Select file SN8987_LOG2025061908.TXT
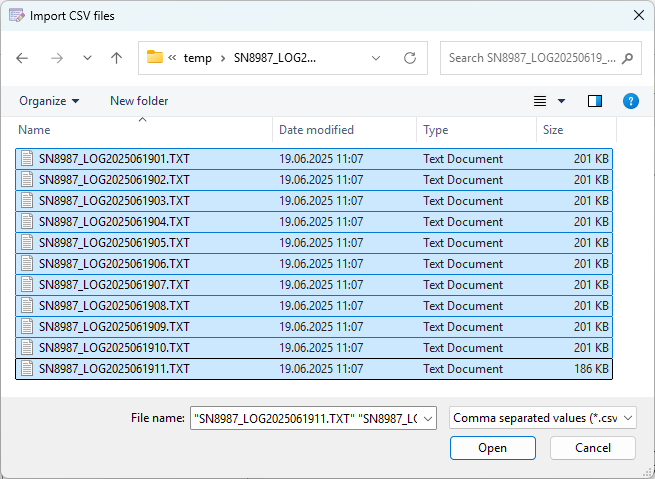655x479 pixels. click(x=314, y=306)
